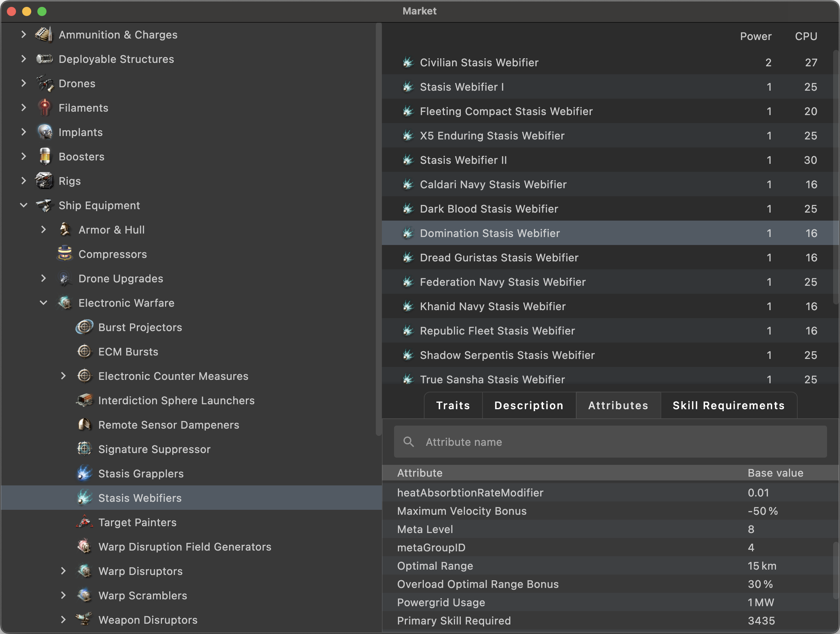Click the Boosters canister icon
Image resolution: width=840 pixels, height=634 pixels.
45,157
